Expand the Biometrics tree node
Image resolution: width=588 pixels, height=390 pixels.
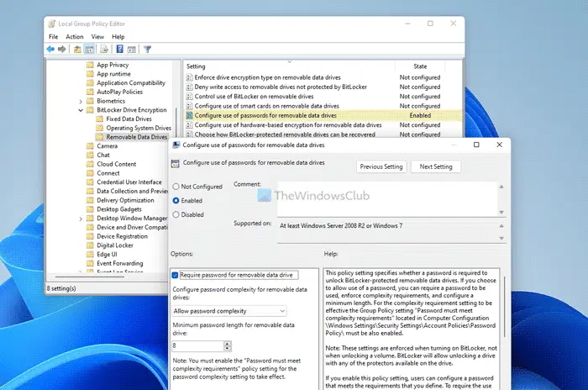pyautogui.click(x=81, y=102)
